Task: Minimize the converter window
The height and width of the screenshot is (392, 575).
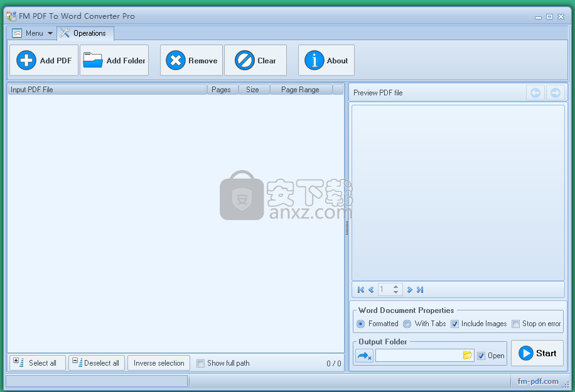Action: click(538, 17)
